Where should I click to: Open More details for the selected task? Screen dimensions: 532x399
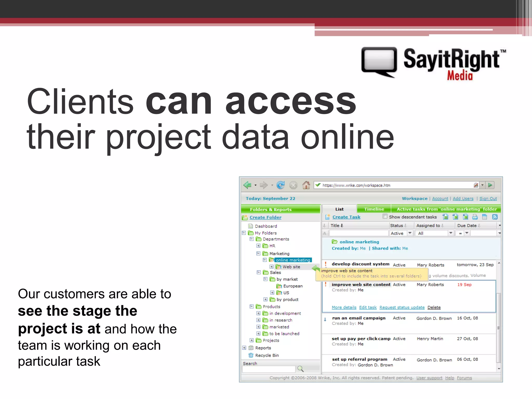(344, 307)
